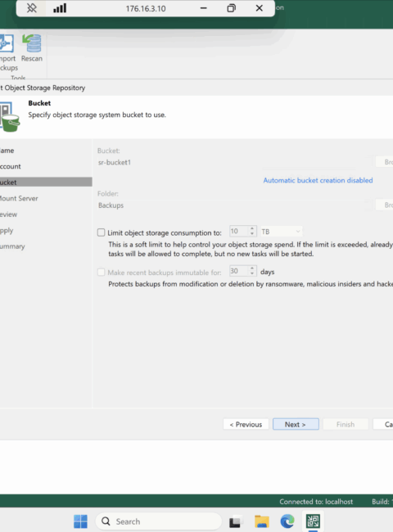Open the Task View taskbar icon

click(236, 521)
